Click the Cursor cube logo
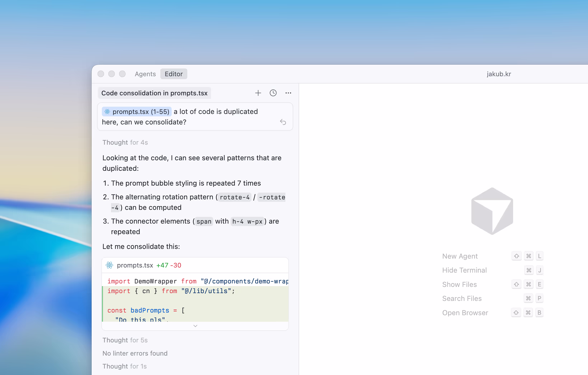Viewport: 588px width, 375px height. pyautogui.click(x=492, y=211)
